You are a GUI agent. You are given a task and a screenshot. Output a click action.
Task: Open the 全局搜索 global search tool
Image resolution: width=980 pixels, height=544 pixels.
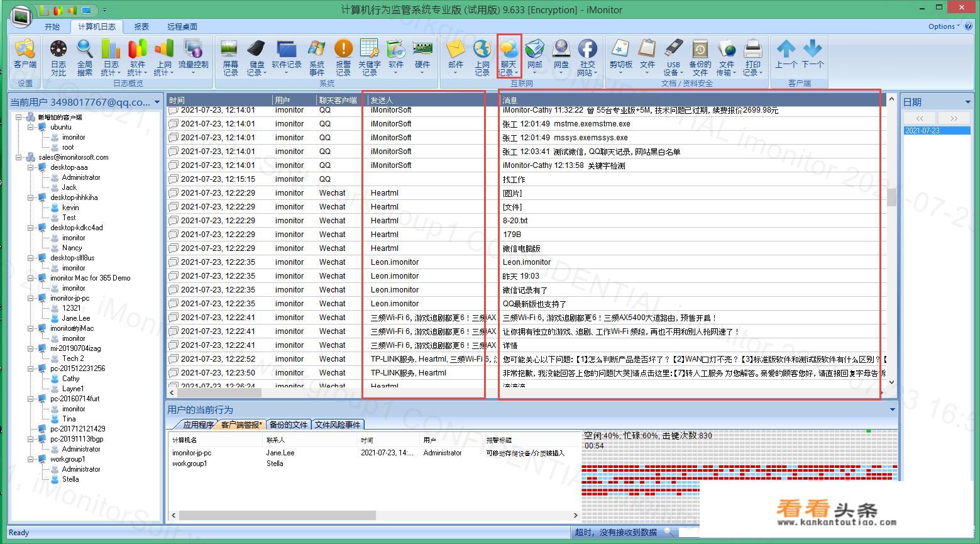click(x=84, y=57)
